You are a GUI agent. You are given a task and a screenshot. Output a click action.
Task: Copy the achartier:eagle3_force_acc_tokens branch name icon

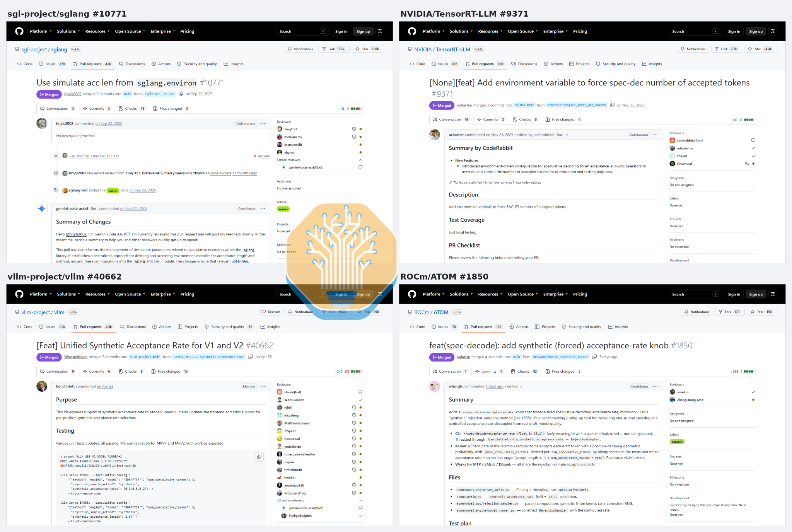612,105
